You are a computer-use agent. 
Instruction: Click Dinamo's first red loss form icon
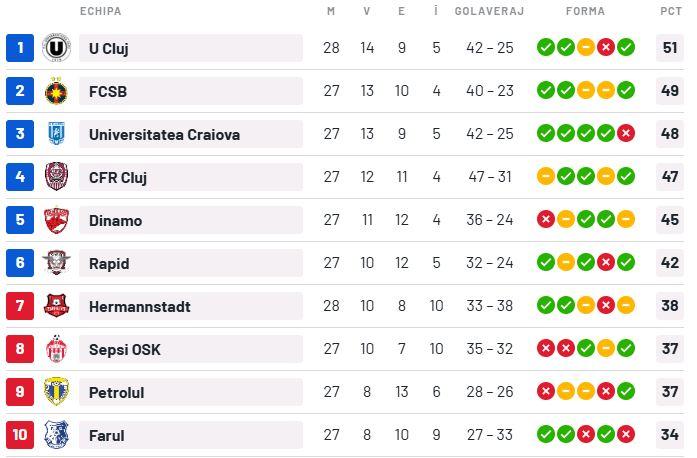546,220
